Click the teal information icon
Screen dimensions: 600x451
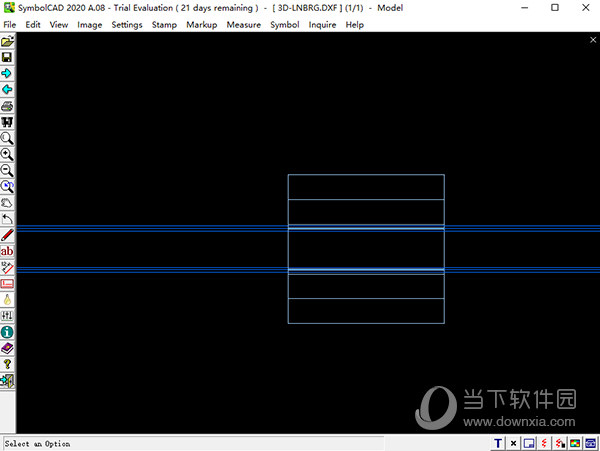[7, 332]
